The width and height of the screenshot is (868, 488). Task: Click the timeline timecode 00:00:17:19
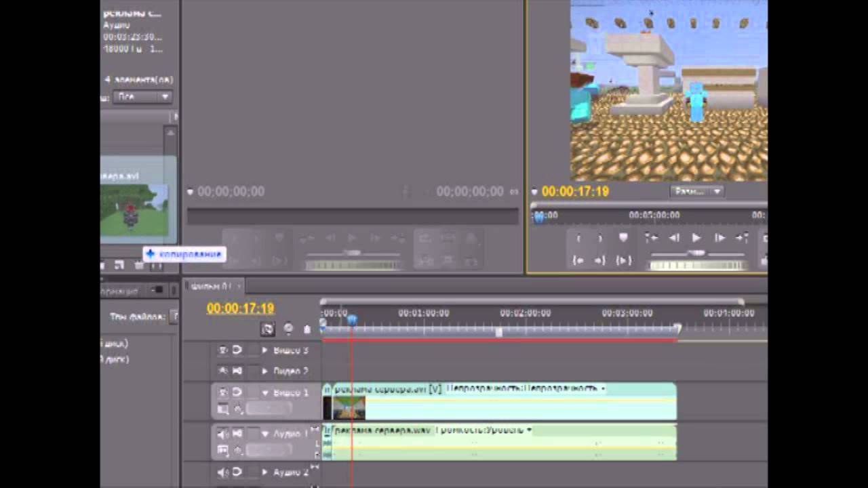tap(241, 308)
